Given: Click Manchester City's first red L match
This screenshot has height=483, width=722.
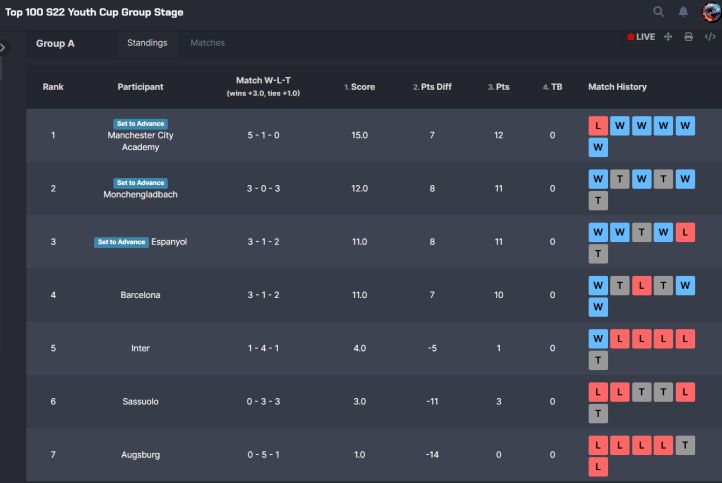Looking at the screenshot, I should pos(598,125).
